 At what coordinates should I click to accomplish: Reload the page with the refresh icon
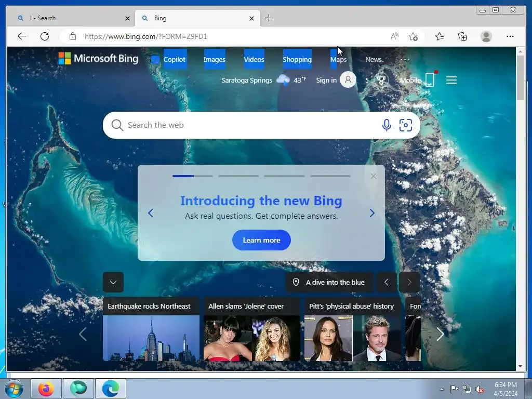[45, 36]
